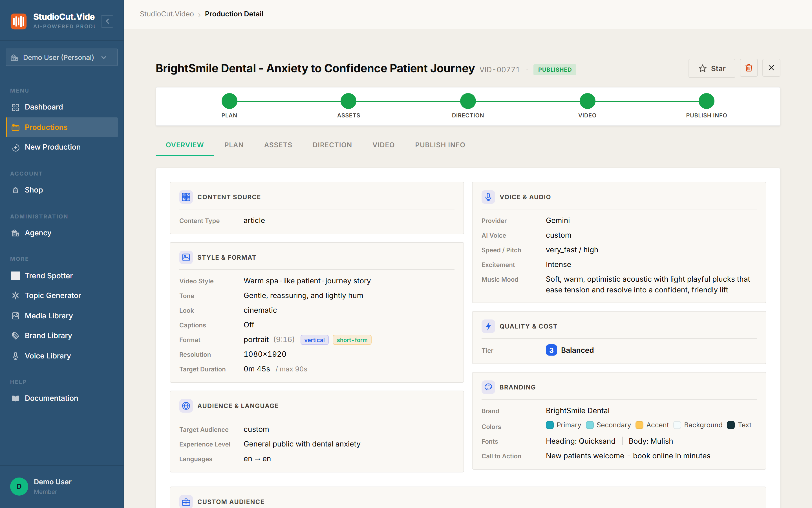Switch to the OVERVIEW tab

185,145
